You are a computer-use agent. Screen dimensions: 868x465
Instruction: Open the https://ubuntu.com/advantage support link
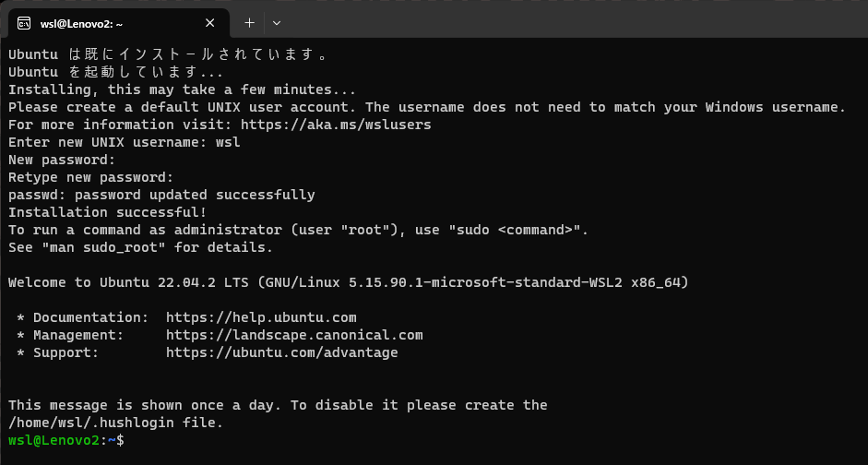click(281, 352)
